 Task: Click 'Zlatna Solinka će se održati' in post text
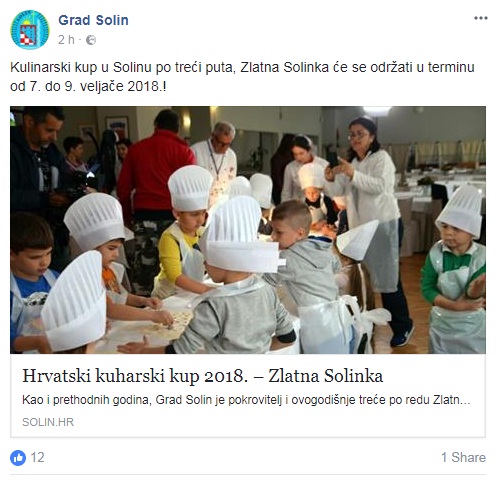coord(327,68)
